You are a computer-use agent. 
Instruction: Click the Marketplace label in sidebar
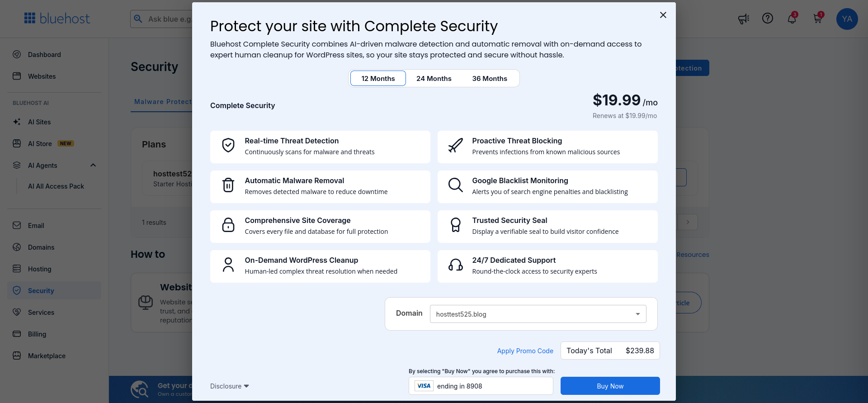(47, 356)
